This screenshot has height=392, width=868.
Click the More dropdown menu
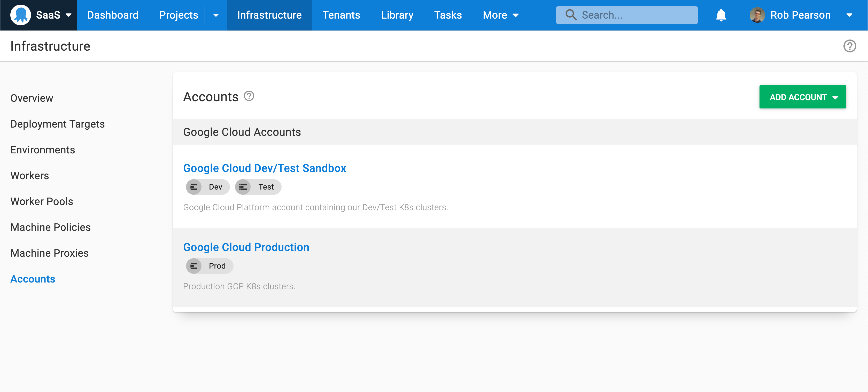coord(501,15)
